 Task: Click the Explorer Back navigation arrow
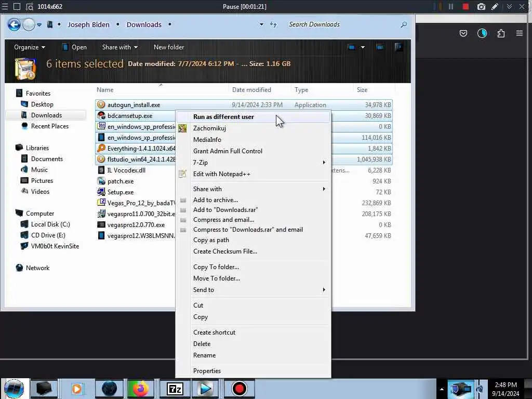tap(14, 24)
